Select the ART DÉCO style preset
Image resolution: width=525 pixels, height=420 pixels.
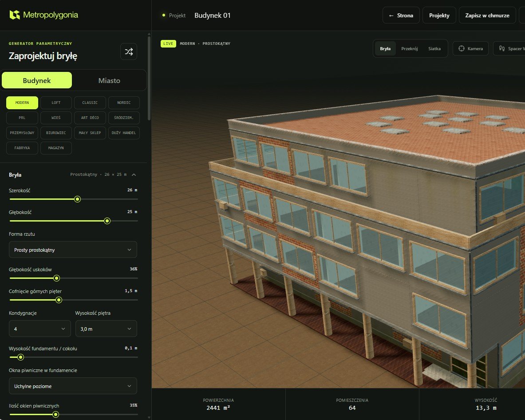pos(90,118)
